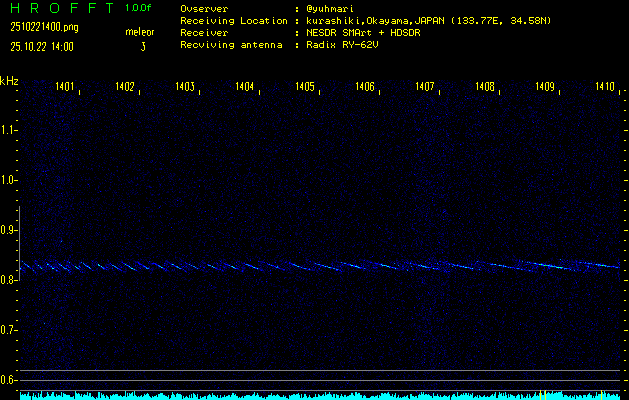The height and width of the screenshot is (400, 629).
Task: Select the 1410 time marker
Action: [x=604, y=88]
